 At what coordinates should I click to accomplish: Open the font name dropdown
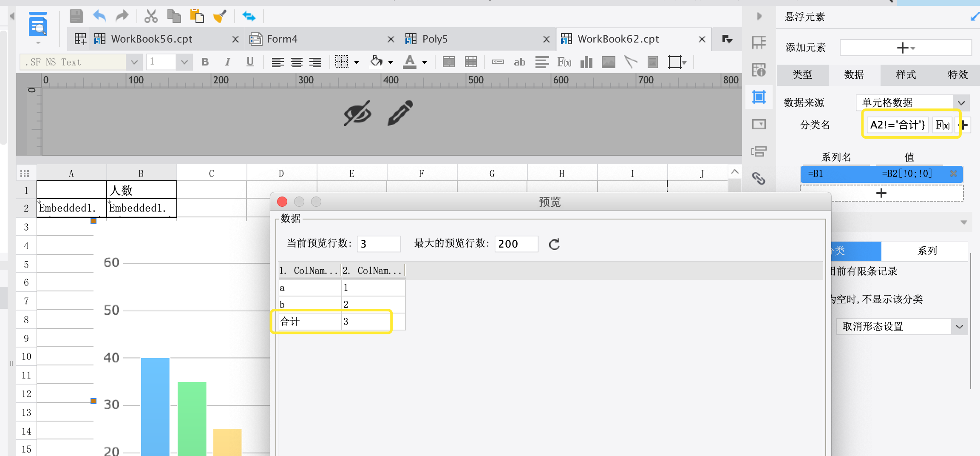point(134,62)
